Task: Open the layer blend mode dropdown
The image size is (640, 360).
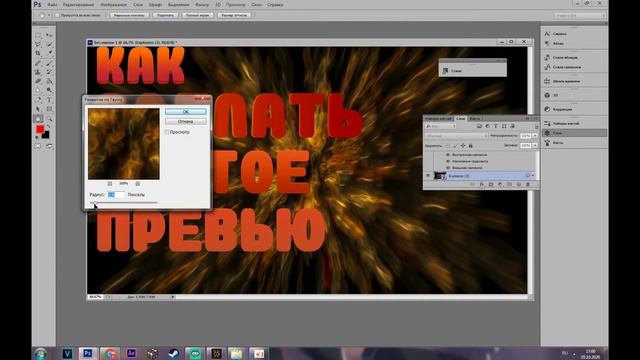Action: click(456, 136)
